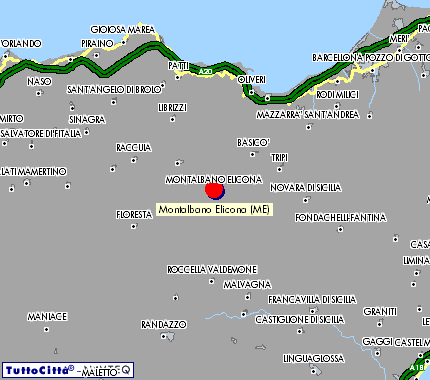The height and width of the screenshot is (380, 430).
Task: Click the Sant'Angelo di Brolo label
Action: coord(114,89)
